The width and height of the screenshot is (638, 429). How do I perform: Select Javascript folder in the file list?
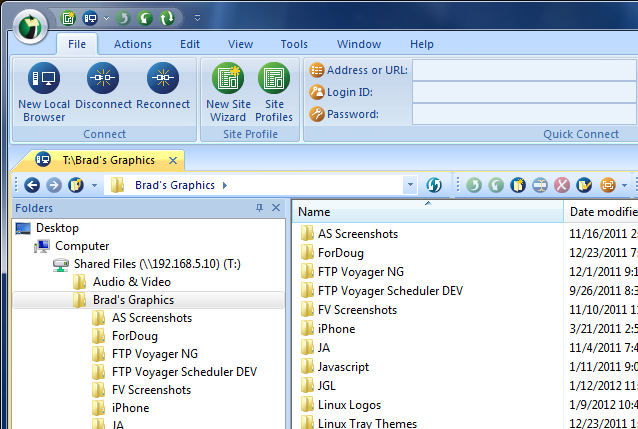coord(343,367)
